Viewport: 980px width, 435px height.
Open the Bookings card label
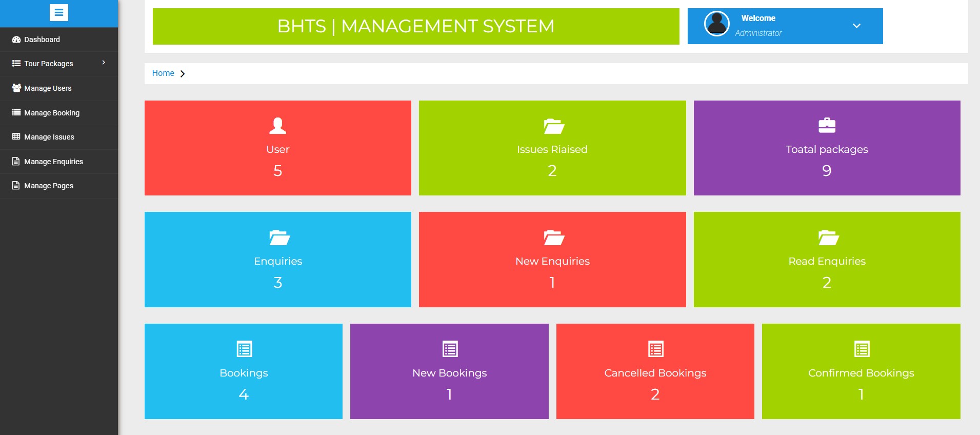tap(244, 373)
